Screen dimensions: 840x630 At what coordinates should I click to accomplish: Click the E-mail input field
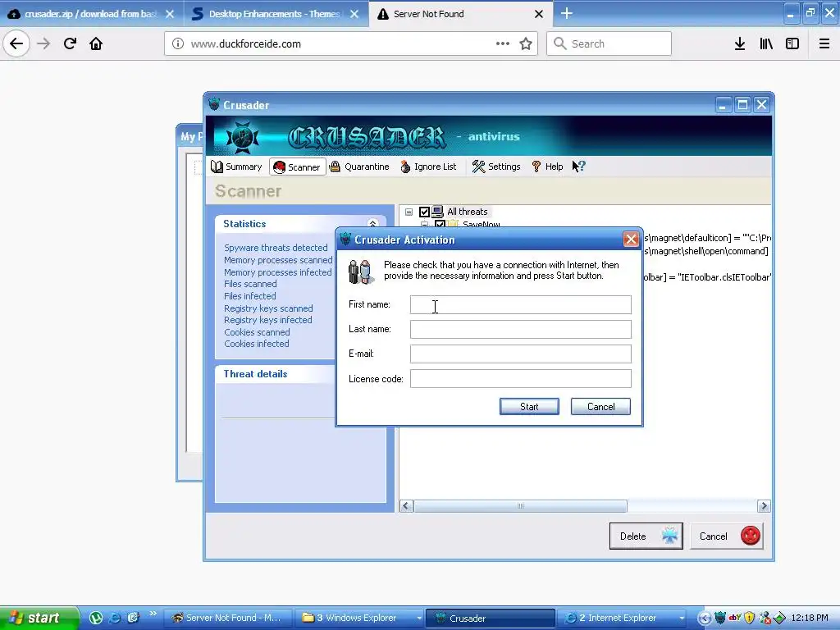pos(520,354)
